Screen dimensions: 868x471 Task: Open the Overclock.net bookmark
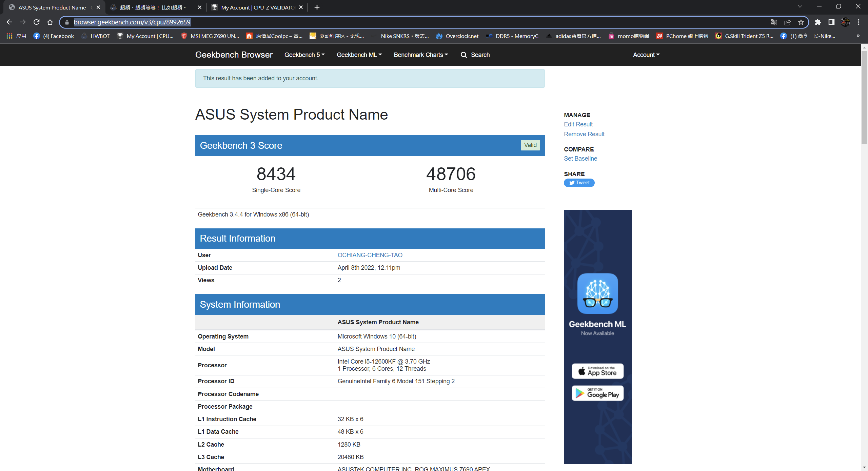(457, 36)
